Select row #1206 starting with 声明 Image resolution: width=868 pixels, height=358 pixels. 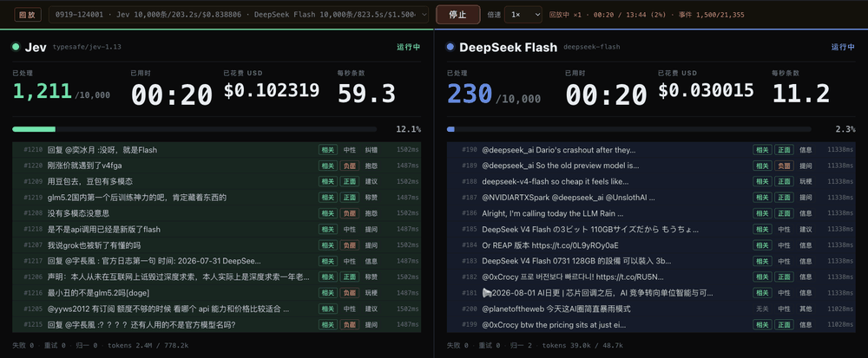(216, 277)
